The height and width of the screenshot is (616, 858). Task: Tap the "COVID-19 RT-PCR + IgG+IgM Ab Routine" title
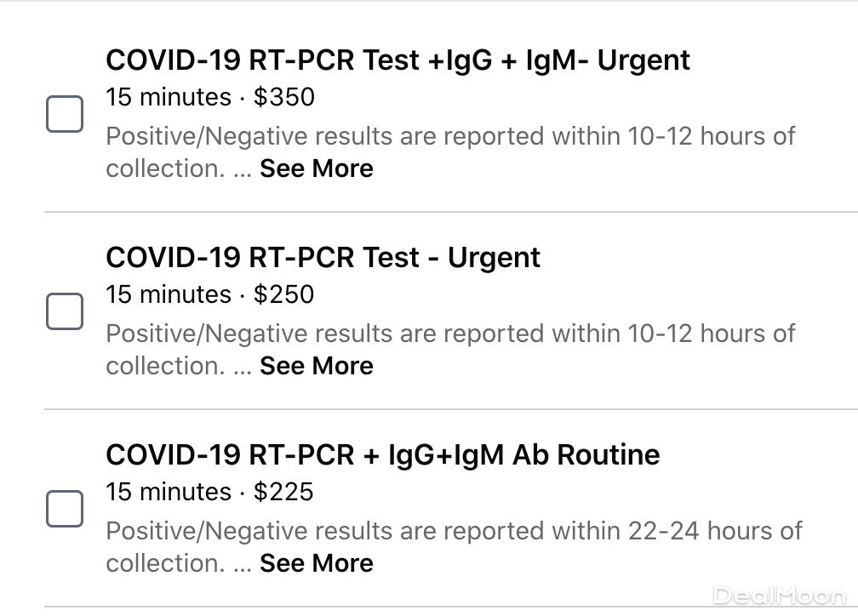point(382,455)
